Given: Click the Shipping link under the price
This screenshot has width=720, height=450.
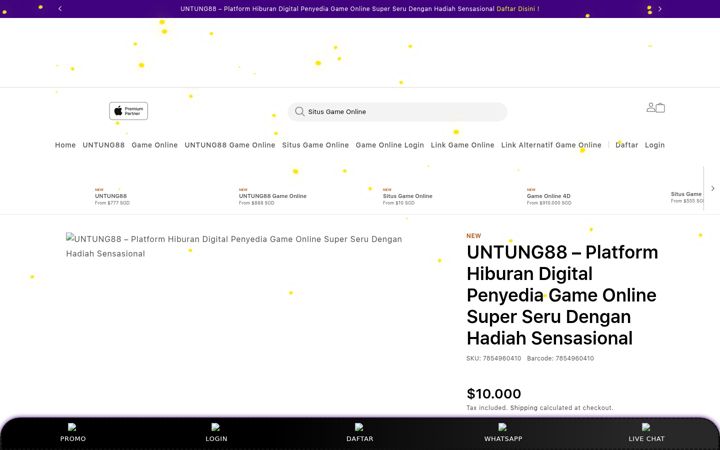Looking at the screenshot, I should (x=524, y=408).
